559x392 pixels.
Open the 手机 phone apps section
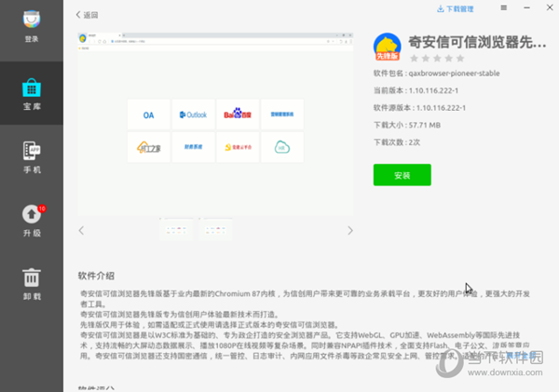click(32, 155)
